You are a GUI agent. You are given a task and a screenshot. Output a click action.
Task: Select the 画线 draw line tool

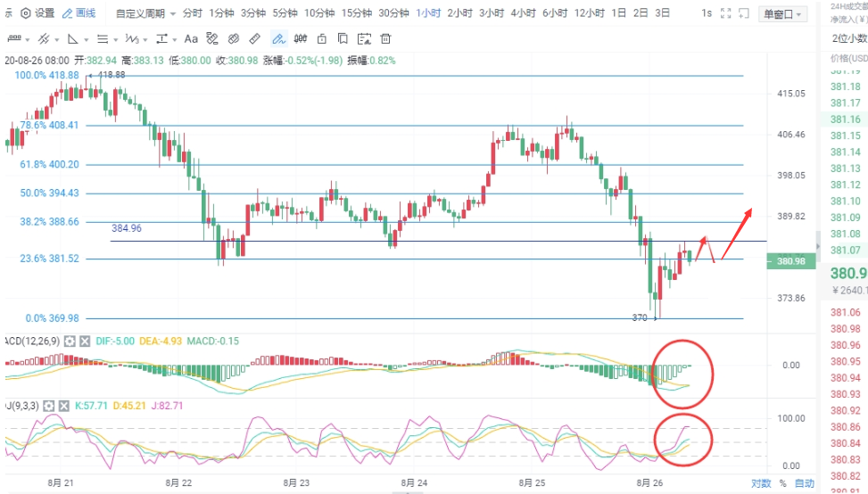point(79,13)
